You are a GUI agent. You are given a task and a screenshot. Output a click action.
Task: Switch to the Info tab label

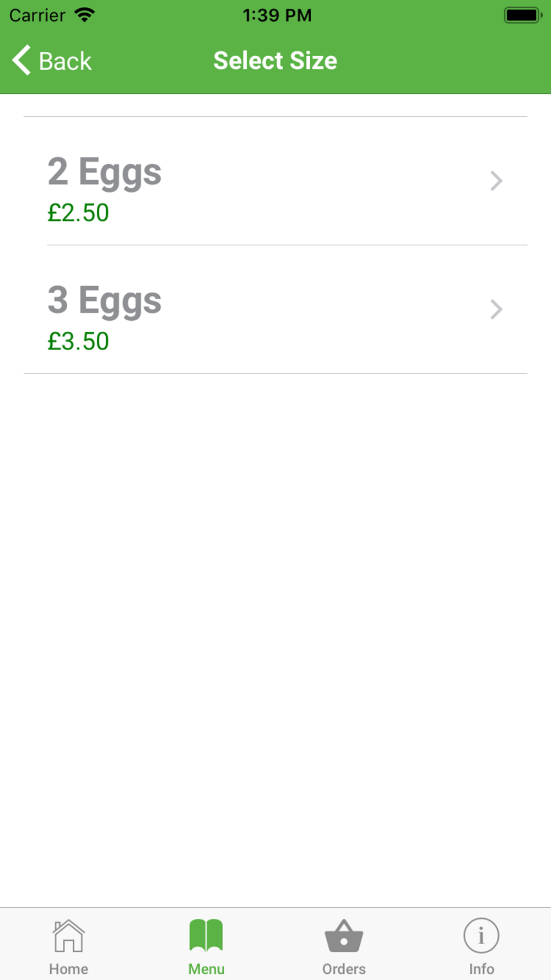pos(481,968)
